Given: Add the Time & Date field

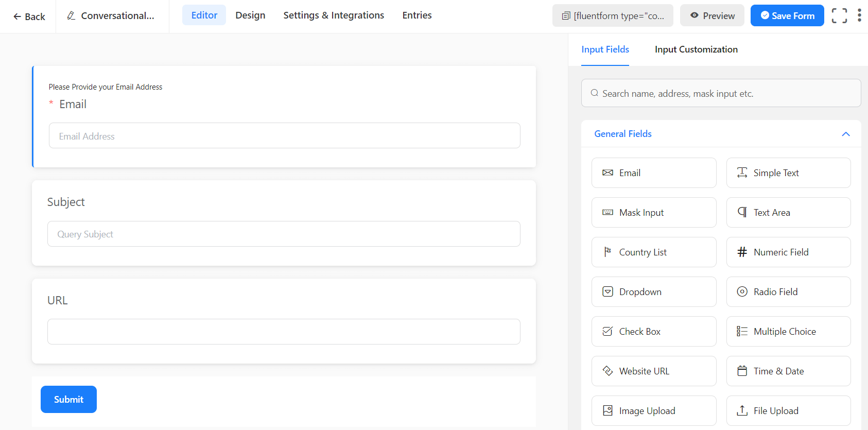Looking at the screenshot, I should [788, 371].
